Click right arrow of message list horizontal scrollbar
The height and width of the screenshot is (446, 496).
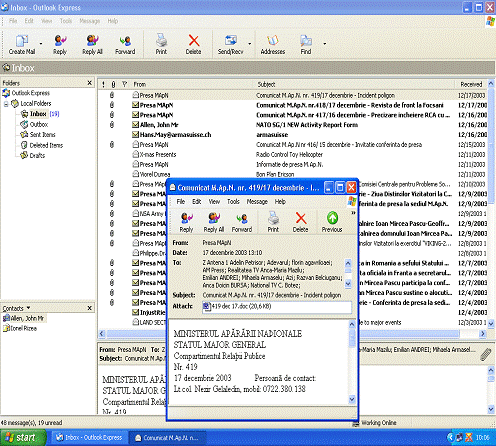click(x=483, y=333)
